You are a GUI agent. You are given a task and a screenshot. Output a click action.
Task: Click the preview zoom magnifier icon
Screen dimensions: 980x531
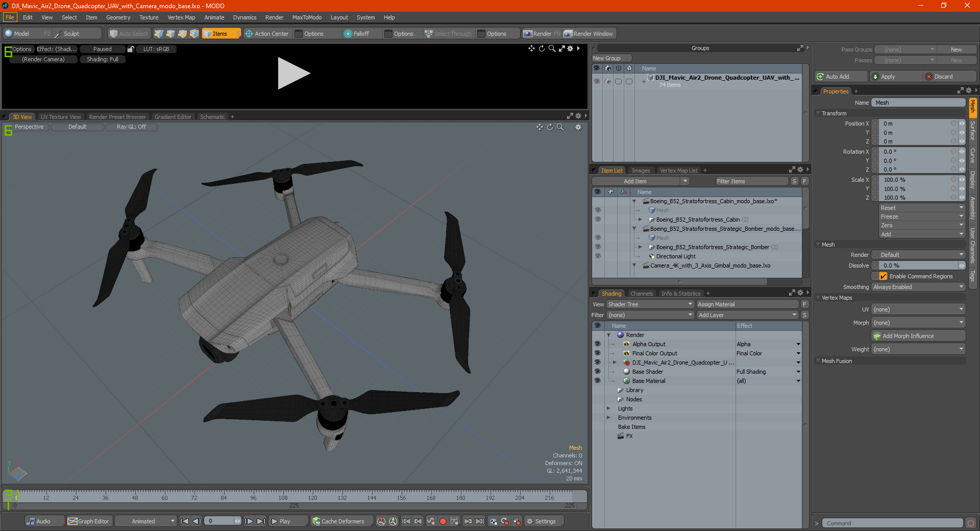pos(552,49)
